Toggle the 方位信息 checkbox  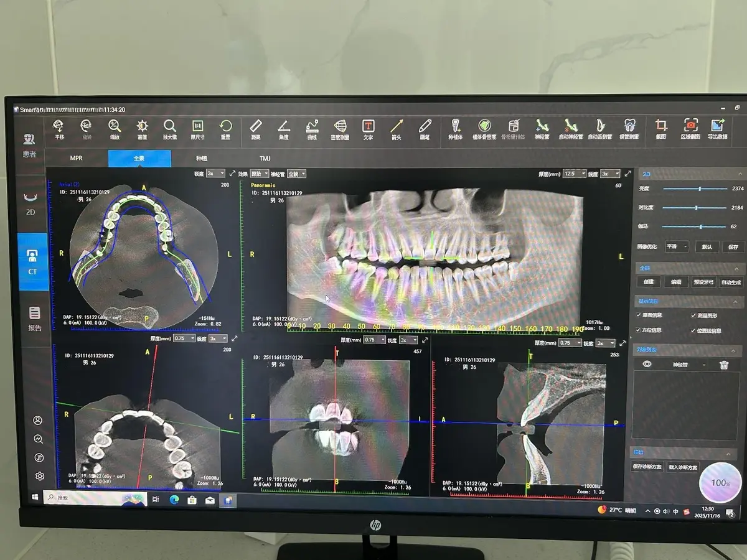coord(639,330)
